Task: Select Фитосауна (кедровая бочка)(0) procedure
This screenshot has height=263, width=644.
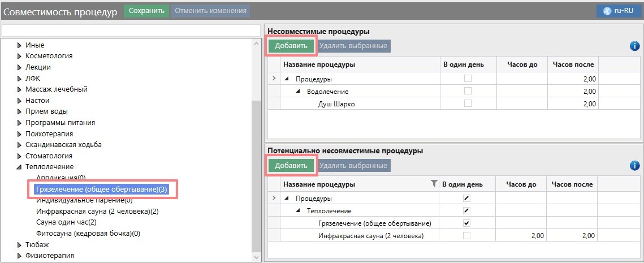Action: coord(88,233)
